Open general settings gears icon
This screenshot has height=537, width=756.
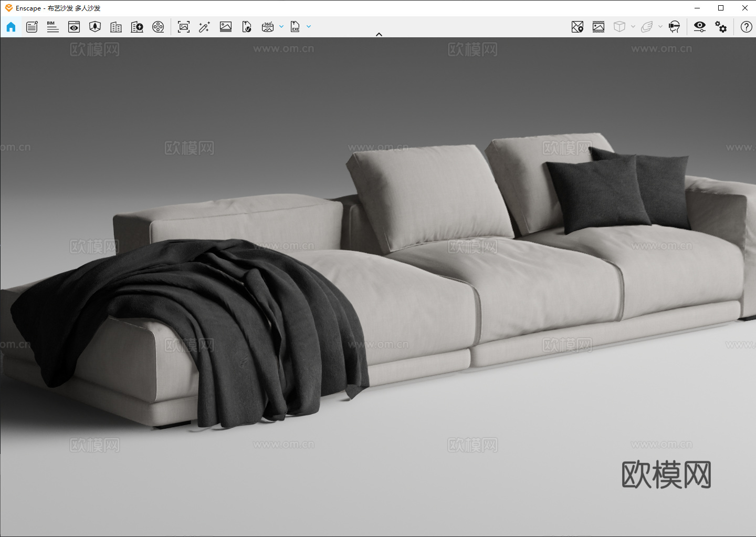point(721,27)
